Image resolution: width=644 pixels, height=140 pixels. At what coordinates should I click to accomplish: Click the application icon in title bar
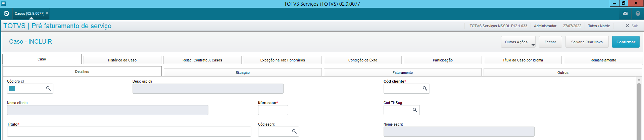[x=3, y=4]
